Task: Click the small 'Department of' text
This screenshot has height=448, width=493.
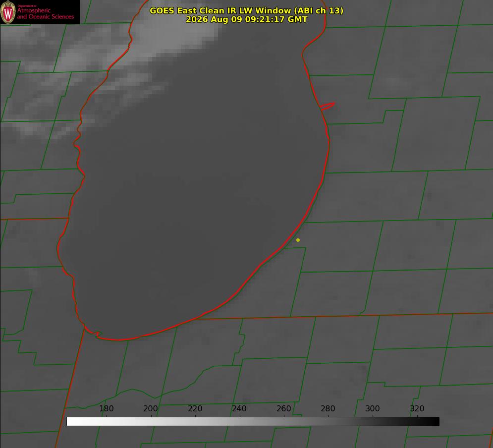Action: click(x=27, y=5)
